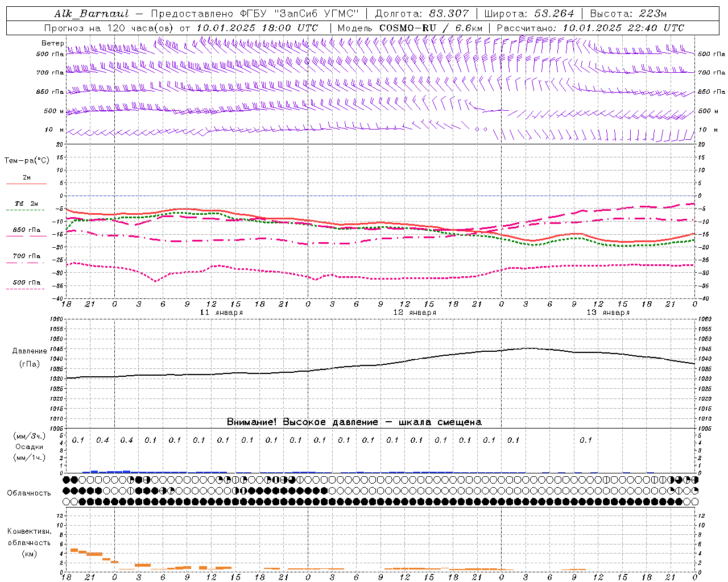The width and height of the screenshot is (728, 582).
Task: Click the 'Высота: 223м' header value
Action: (x=628, y=14)
